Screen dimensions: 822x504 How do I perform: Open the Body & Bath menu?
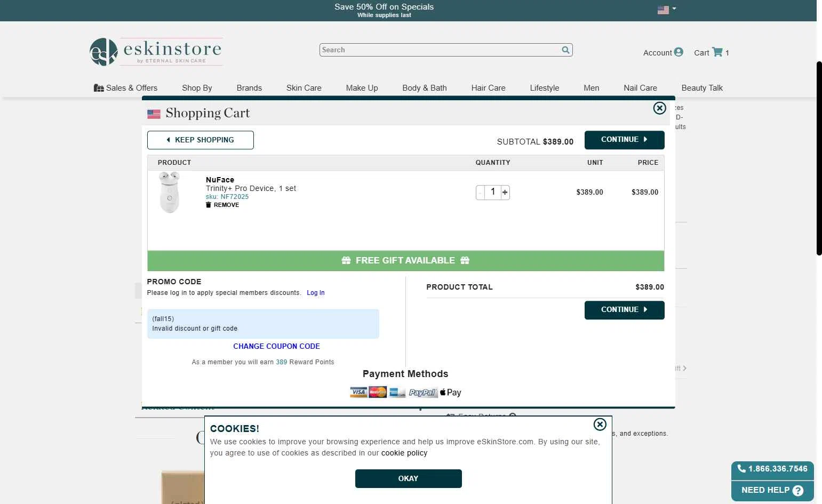425,88
